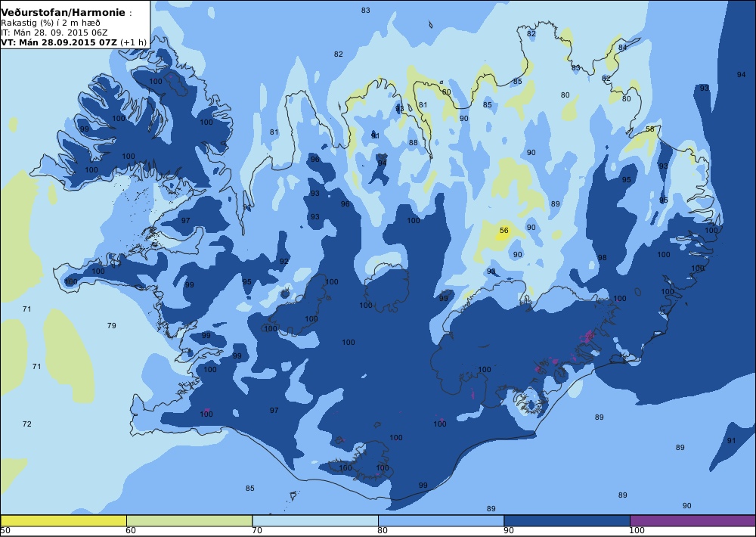Click the pale blue 70–80 legend band
The height and width of the screenshot is (537, 756).
[314, 520]
